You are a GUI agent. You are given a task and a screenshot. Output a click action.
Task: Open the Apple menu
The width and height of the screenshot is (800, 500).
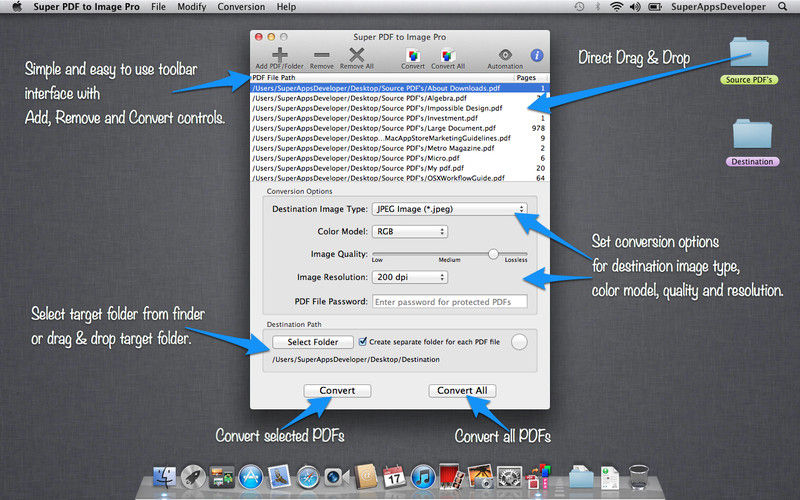point(16,7)
